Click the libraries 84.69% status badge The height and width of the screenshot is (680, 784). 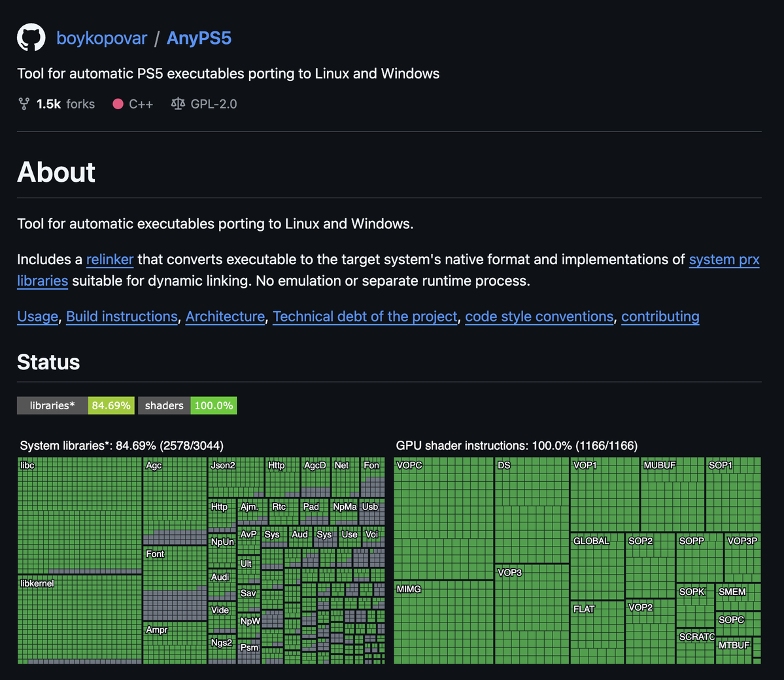coord(75,405)
